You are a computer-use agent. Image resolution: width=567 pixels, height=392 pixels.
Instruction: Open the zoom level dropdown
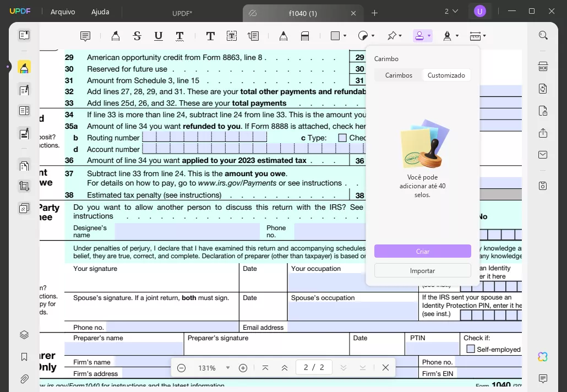(228, 368)
